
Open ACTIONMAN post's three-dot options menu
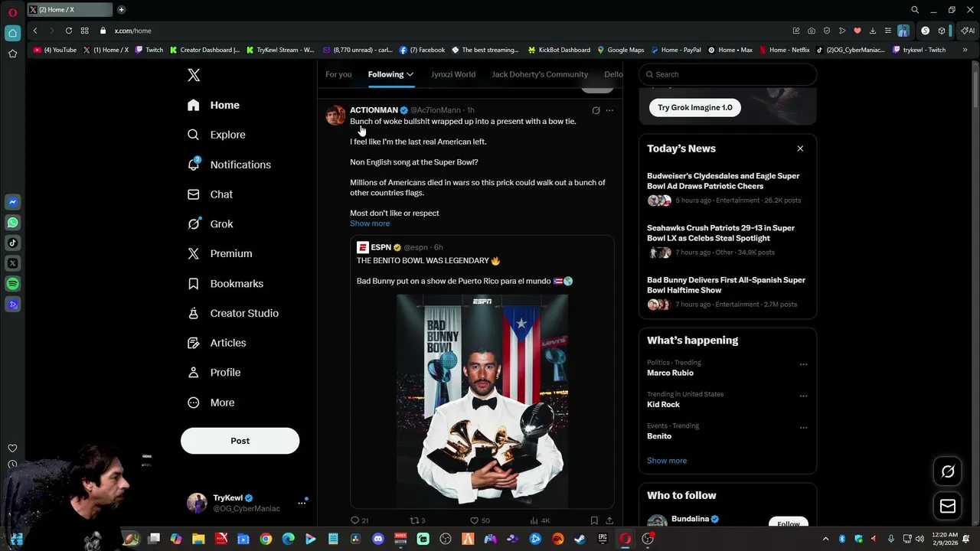point(609,110)
